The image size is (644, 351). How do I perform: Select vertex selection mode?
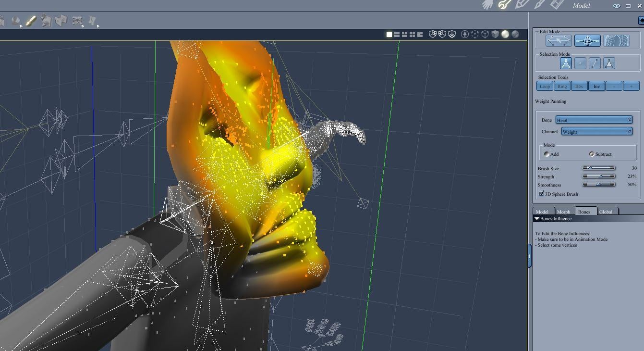point(580,63)
